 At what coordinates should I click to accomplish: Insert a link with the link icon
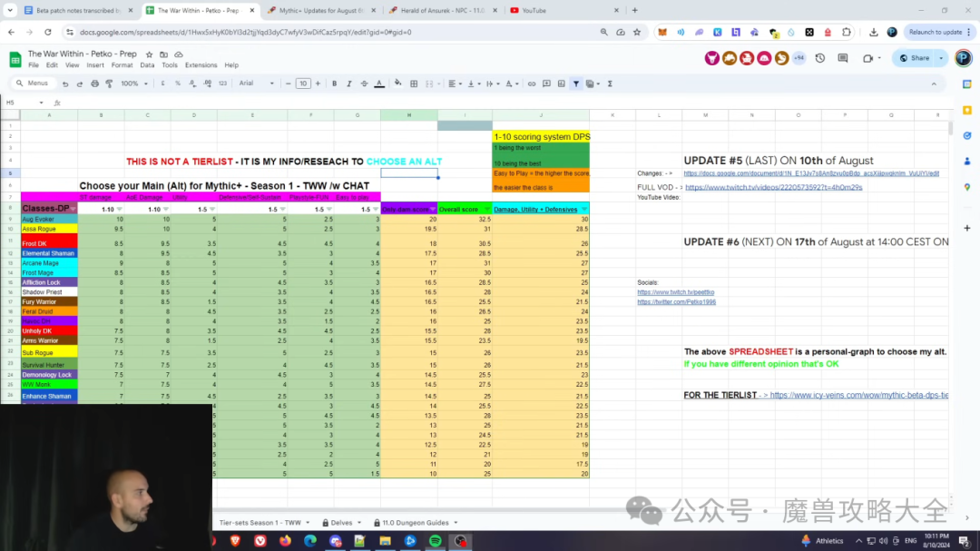click(x=532, y=84)
